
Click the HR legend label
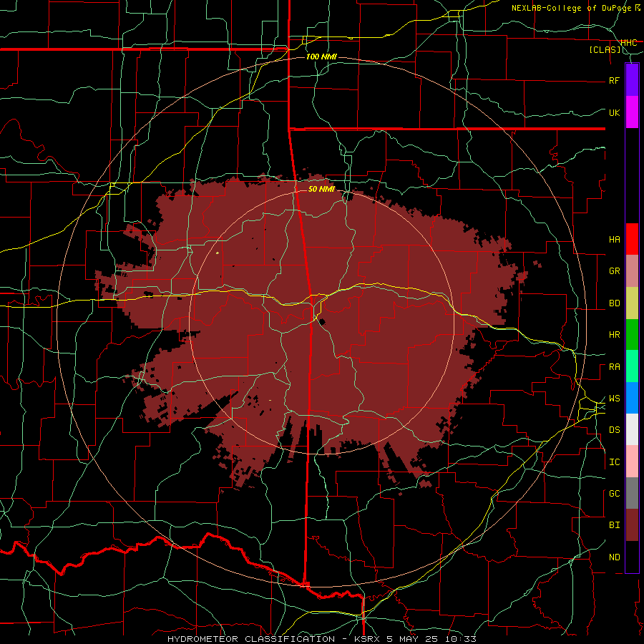(x=615, y=335)
